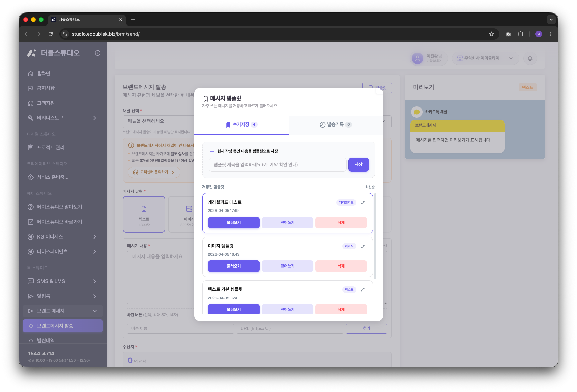Screen dimensions: 577x392
Task: Select 텍스트 message type card
Action: coord(144,215)
